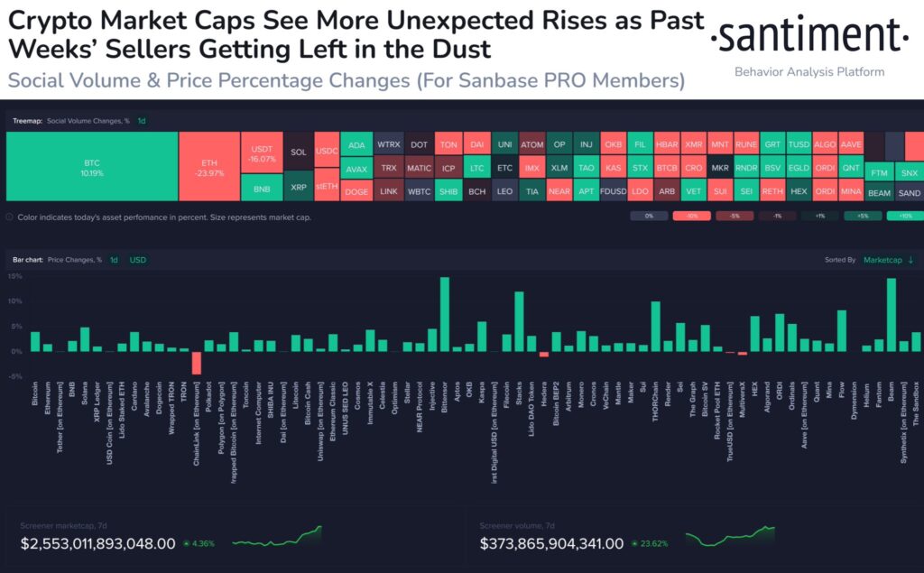
Task: Open the bar chart 1d interval dropdown
Action: (115, 260)
